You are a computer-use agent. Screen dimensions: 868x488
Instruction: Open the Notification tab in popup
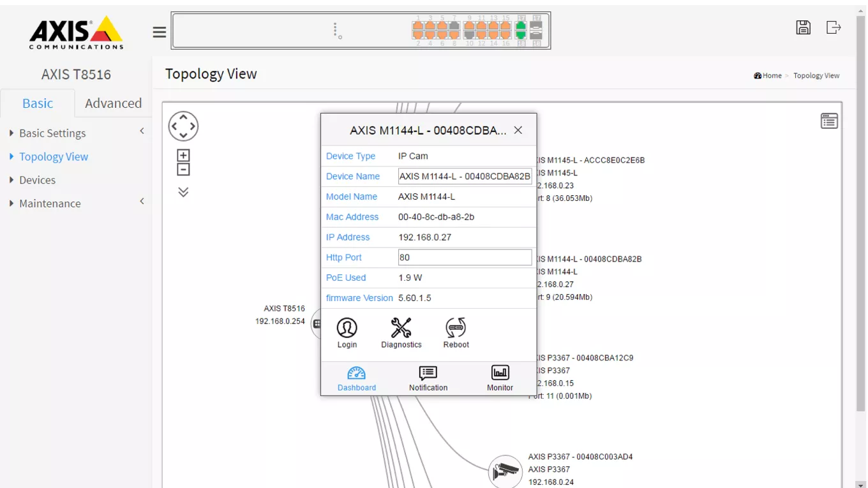tap(428, 378)
